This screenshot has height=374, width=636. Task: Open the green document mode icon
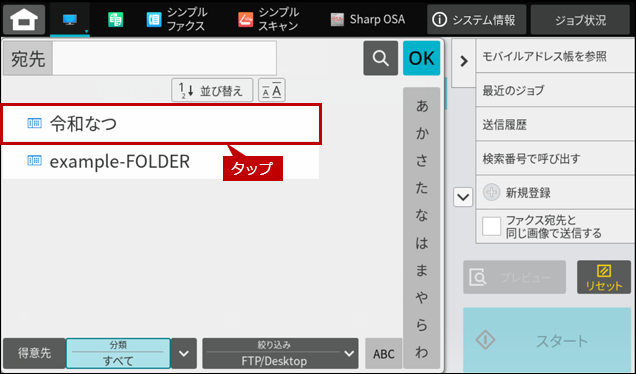(116, 19)
